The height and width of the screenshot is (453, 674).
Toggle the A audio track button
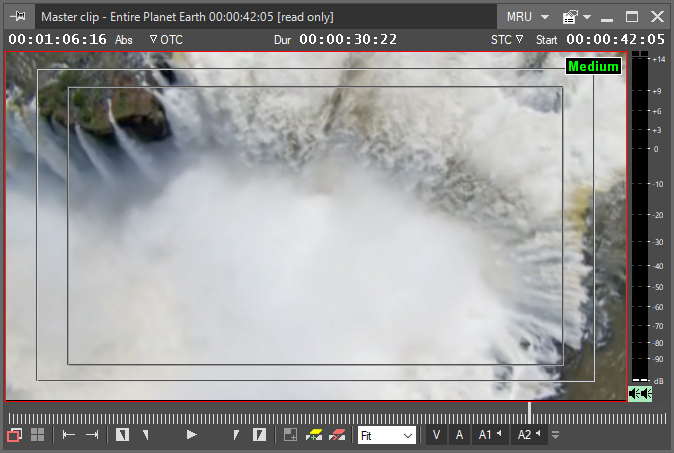(x=459, y=435)
